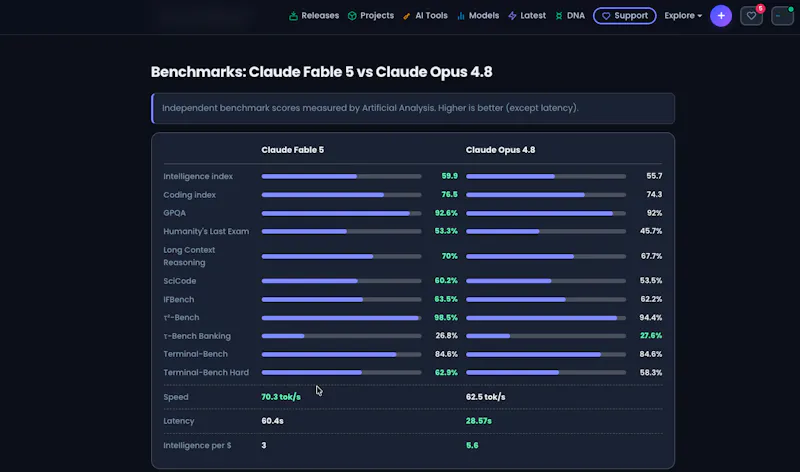
Task: Click the 58.3% Terminal-Bench Hard value
Action: pos(651,372)
